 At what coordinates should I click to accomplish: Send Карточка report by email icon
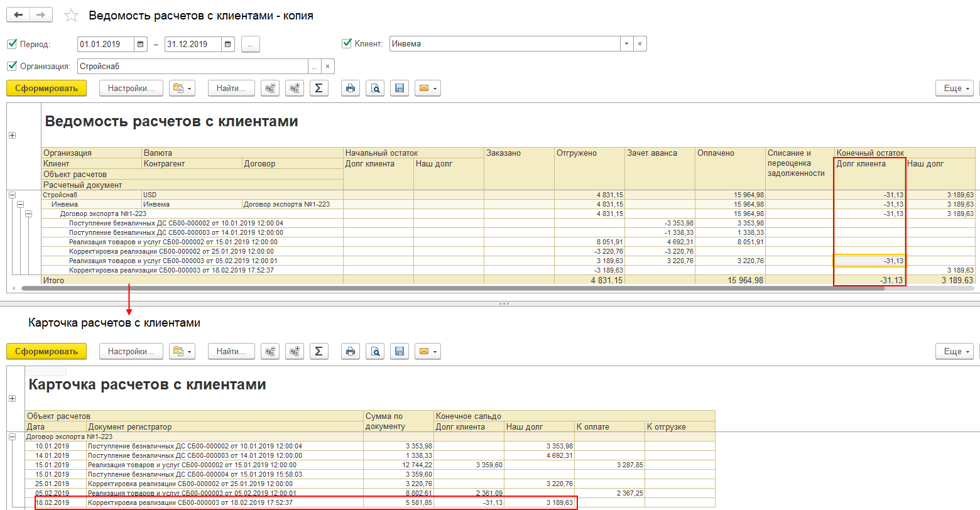pyautogui.click(x=427, y=352)
